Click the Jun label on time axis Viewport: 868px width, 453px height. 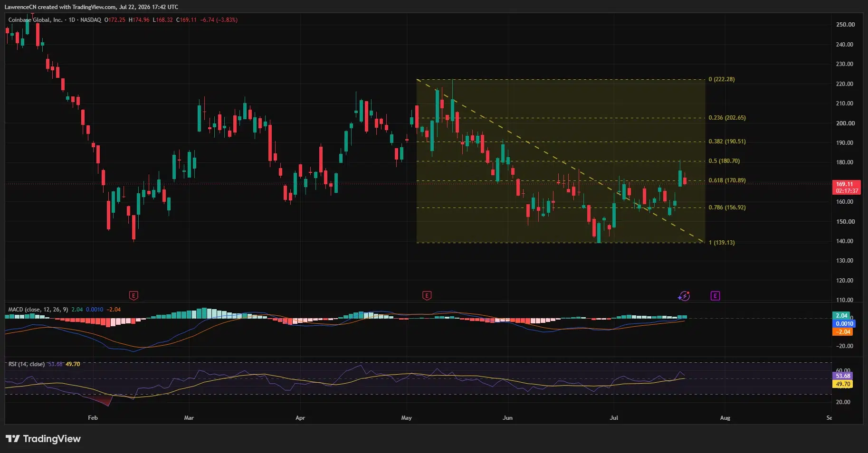pyautogui.click(x=508, y=418)
